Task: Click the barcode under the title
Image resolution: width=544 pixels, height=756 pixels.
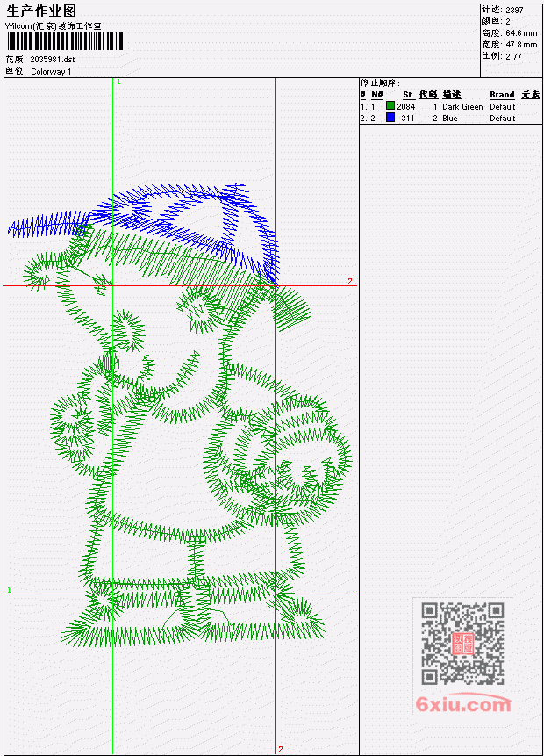Action: (65, 41)
